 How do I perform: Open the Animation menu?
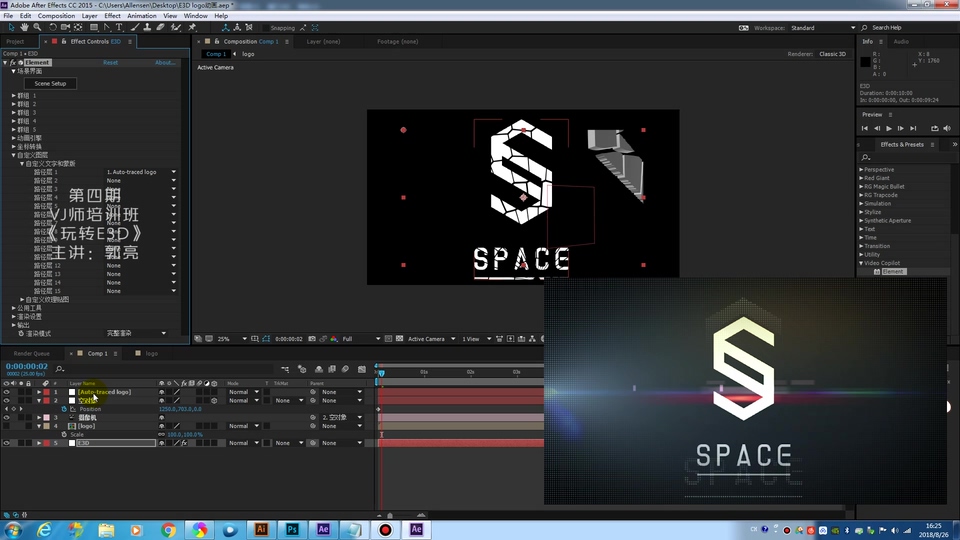click(141, 16)
